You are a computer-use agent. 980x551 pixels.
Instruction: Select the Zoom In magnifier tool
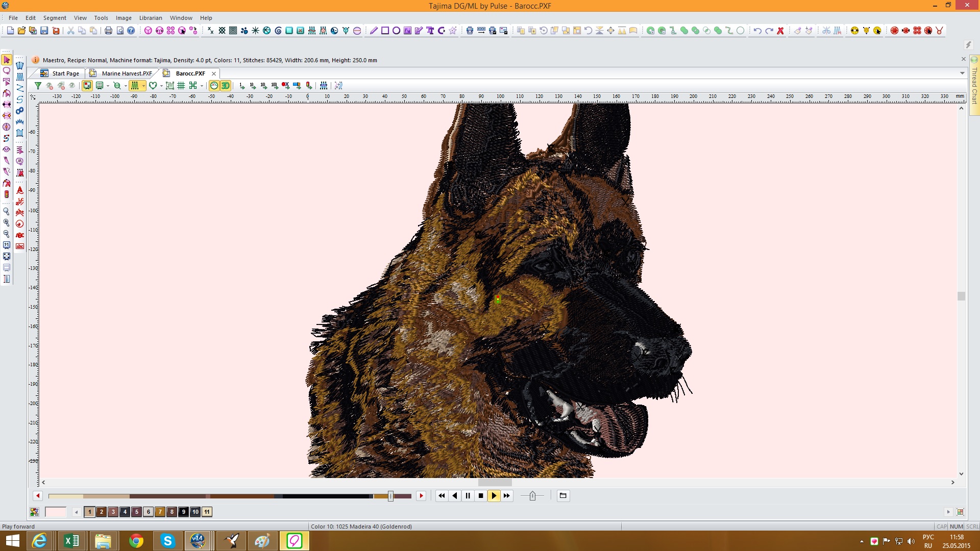[7, 222]
